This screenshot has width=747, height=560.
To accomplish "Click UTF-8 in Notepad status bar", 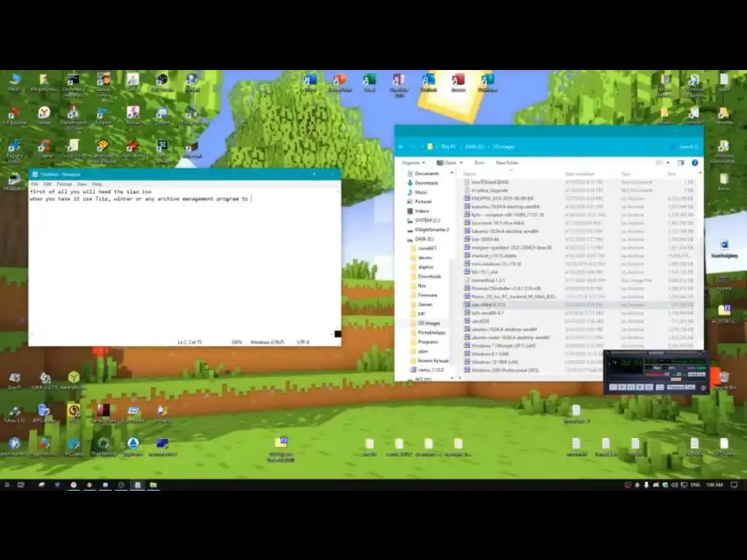I will pos(303,342).
